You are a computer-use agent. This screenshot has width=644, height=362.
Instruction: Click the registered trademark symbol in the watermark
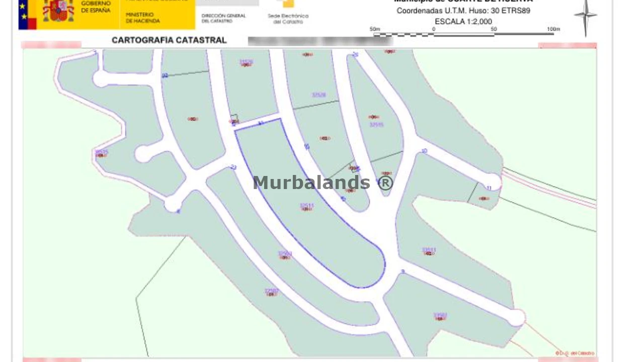[x=385, y=183]
